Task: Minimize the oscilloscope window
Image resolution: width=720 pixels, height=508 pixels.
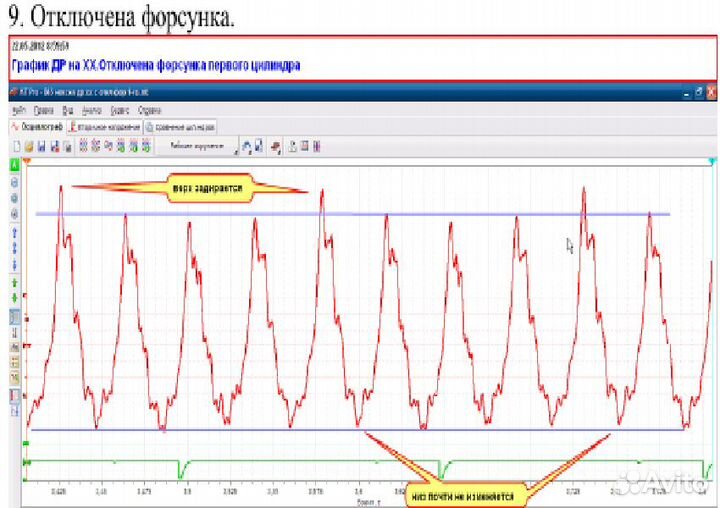Action: pyautogui.click(x=686, y=93)
